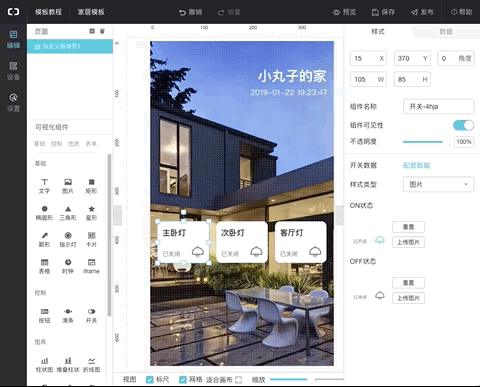Image resolution: width=480 pixels, height=387 pixels.
Task: Select the 折线图 line chart component
Action: coord(91,365)
